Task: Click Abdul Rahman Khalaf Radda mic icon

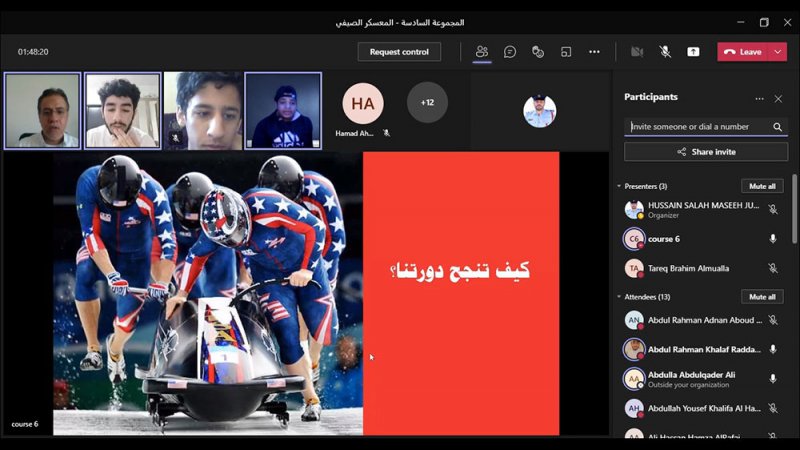Action: click(773, 349)
